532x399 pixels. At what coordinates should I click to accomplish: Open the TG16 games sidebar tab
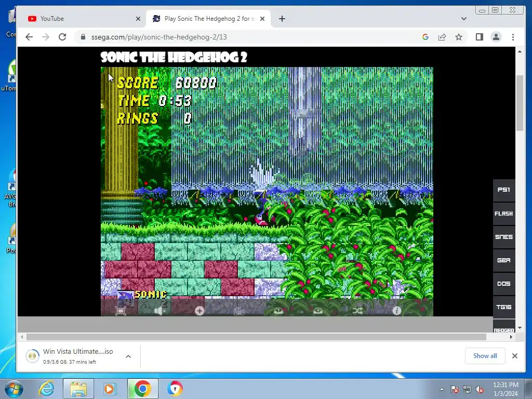504,307
